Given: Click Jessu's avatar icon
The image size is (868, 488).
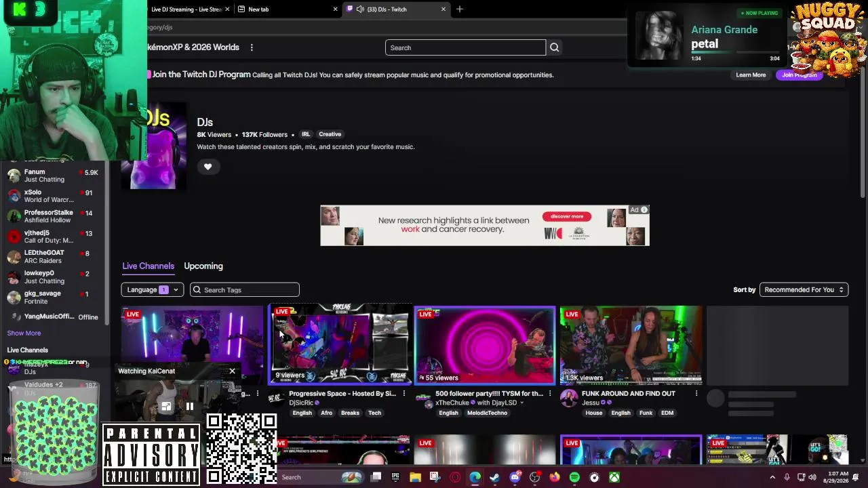Looking at the screenshot, I should [569, 398].
